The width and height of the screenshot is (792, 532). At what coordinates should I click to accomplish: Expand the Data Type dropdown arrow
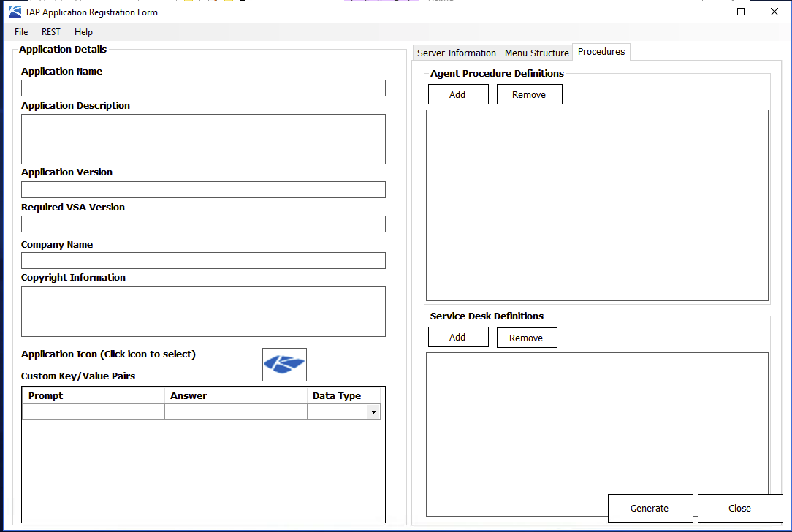click(373, 412)
